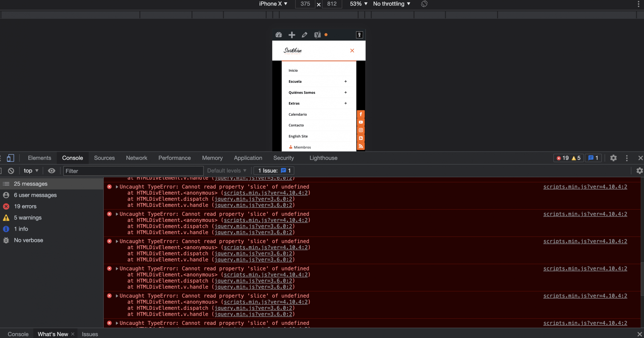Select 6 user messages filter

click(52, 195)
